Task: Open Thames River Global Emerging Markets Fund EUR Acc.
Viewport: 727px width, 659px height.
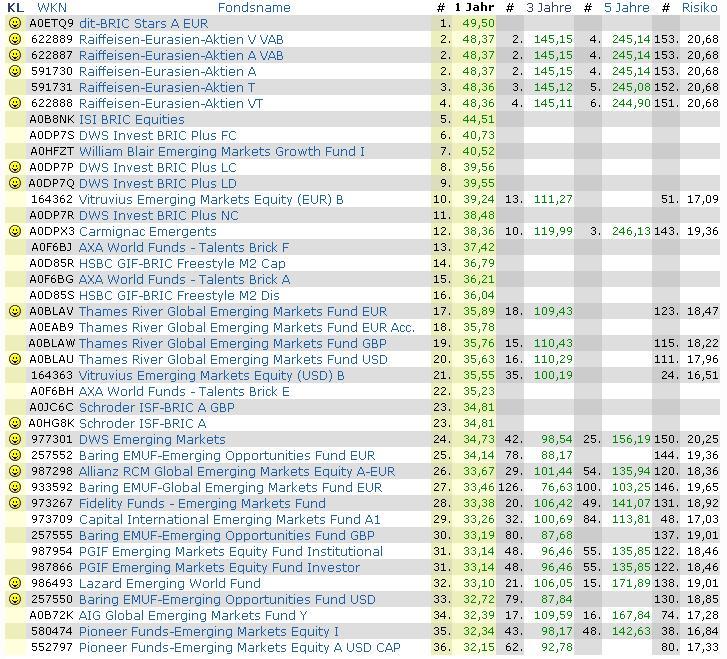Action: (247, 327)
